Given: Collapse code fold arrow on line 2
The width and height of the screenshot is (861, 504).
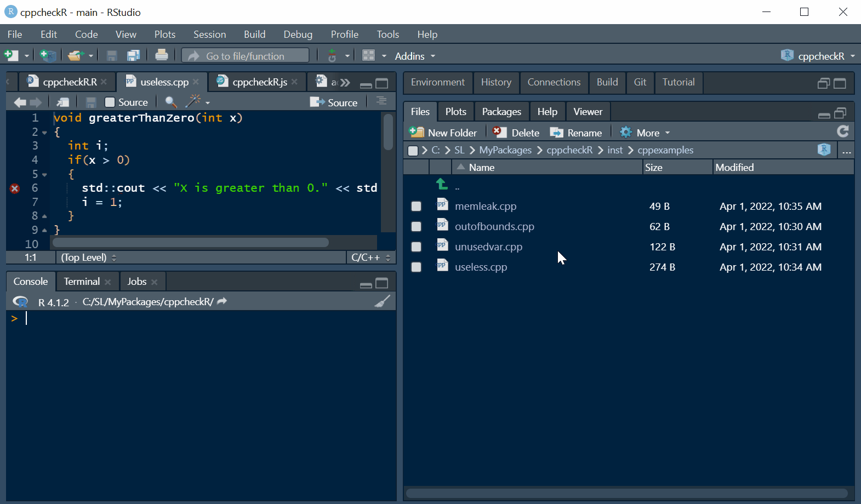Looking at the screenshot, I should pos(45,133).
